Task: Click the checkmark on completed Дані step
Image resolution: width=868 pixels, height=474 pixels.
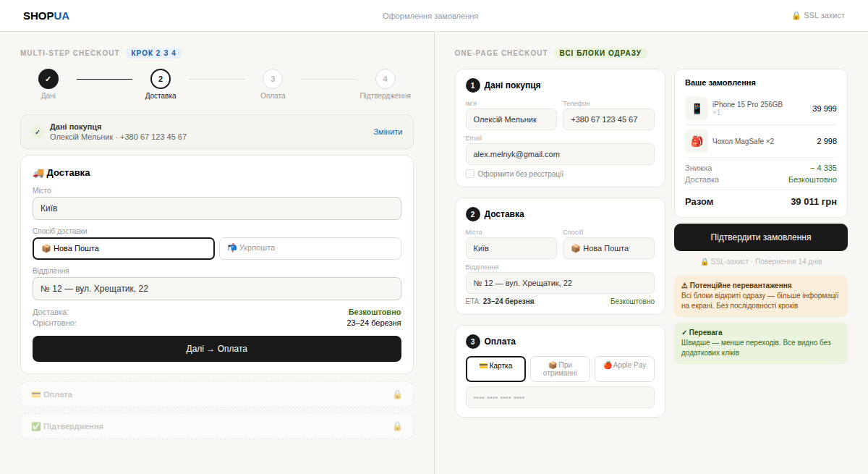Action: (48, 78)
